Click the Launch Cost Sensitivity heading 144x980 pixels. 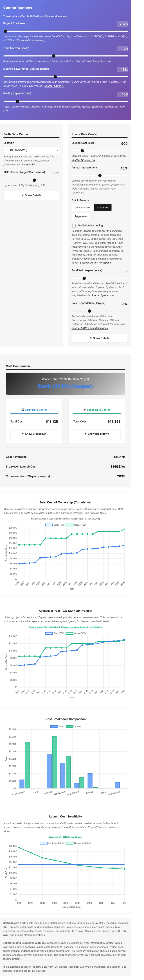coord(66,816)
